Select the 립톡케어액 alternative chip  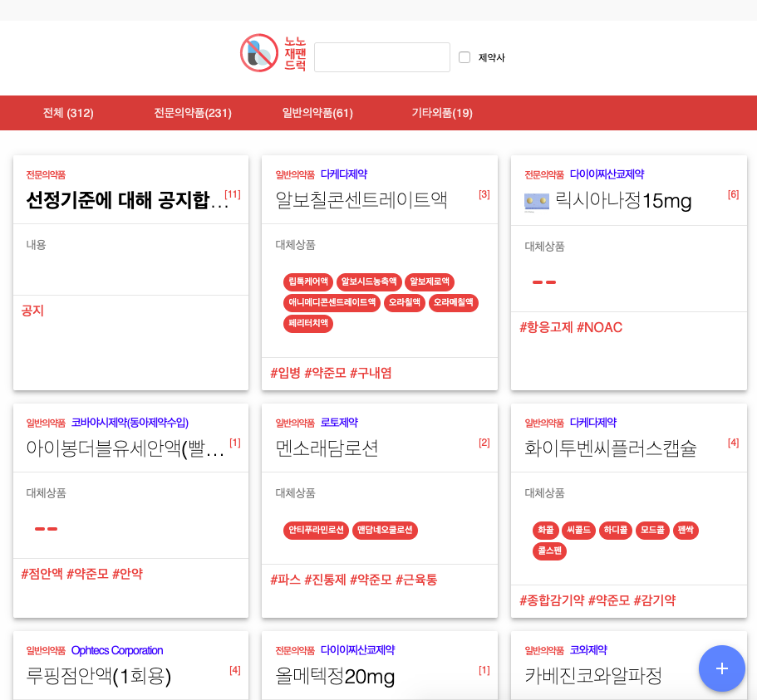coord(308,281)
